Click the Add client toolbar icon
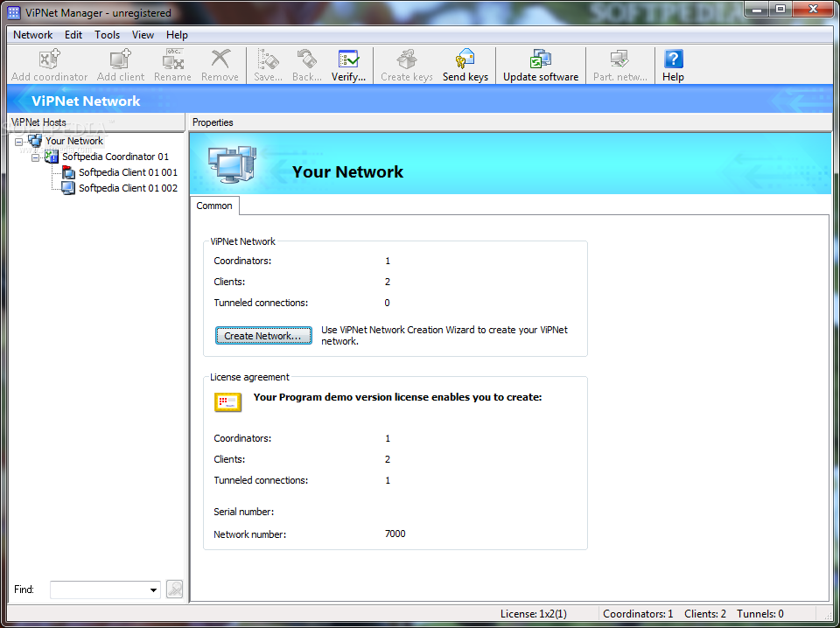 (120, 59)
